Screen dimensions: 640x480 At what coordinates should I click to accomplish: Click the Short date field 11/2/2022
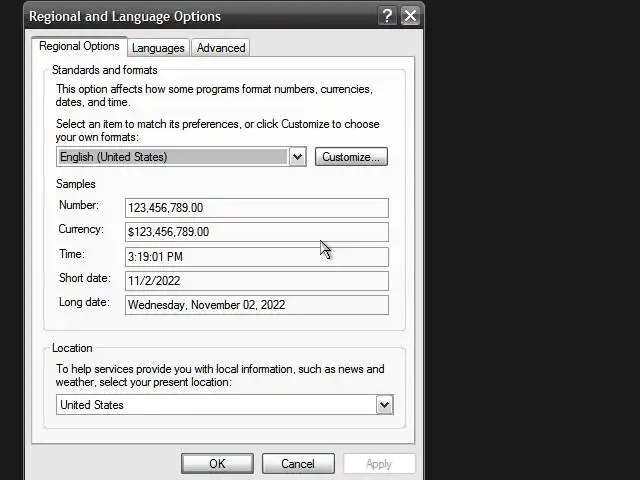click(x=257, y=281)
